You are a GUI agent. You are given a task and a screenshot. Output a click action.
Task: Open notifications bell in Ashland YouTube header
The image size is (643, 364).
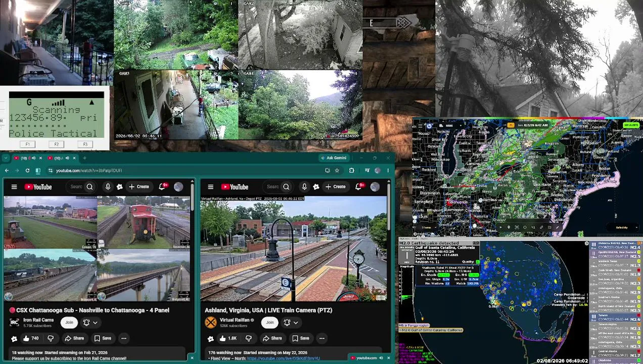(x=359, y=187)
